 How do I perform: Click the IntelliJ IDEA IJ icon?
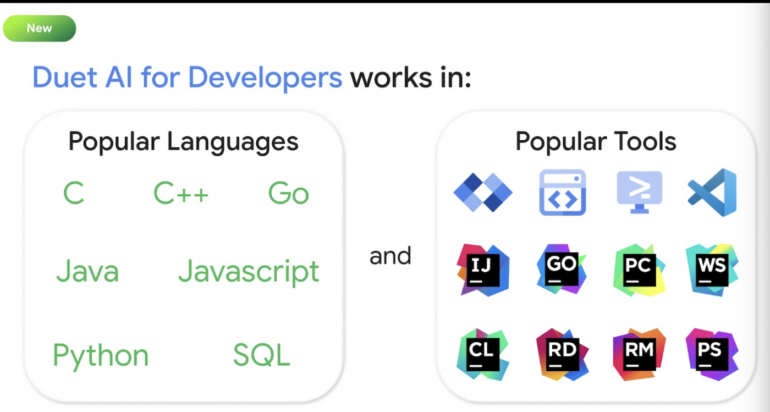[483, 268]
